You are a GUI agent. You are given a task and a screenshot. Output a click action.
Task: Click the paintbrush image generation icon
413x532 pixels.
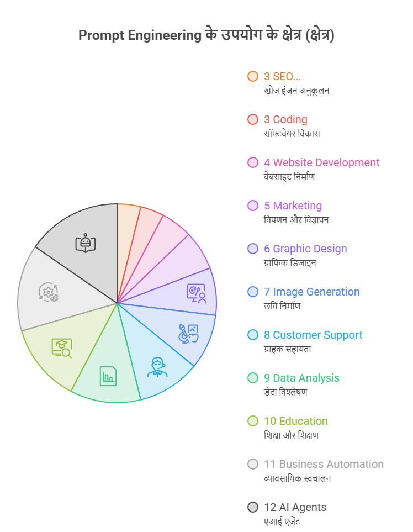[x=188, y=334]
